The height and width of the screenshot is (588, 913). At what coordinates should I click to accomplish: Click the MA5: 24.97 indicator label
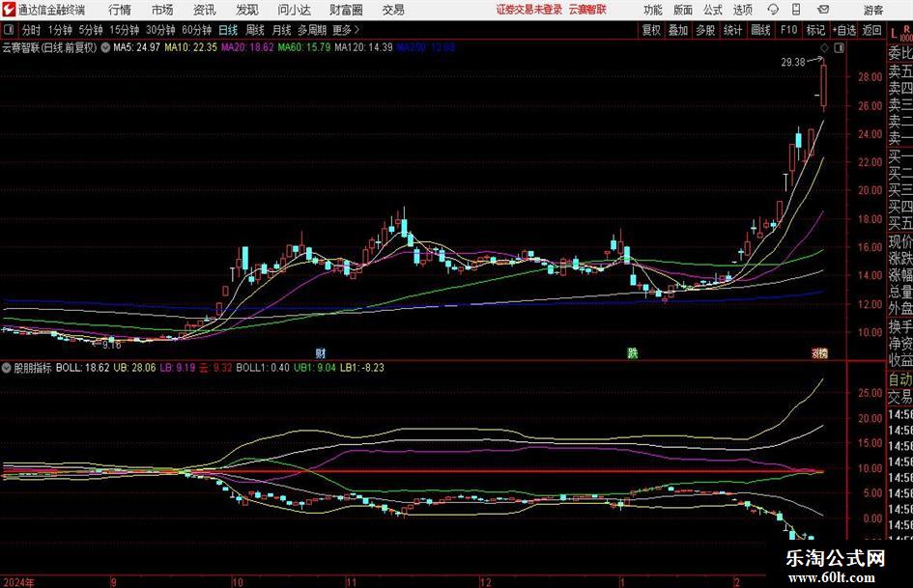(136, 47)
